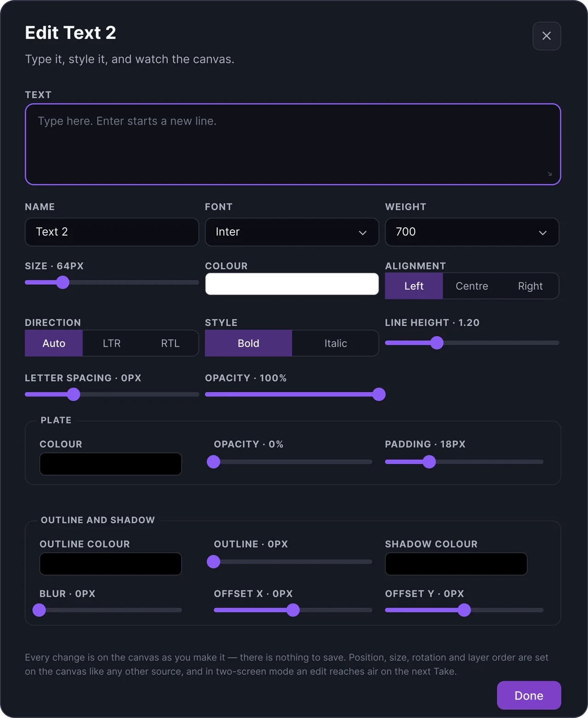This screenshot has width=588, height=718.
Task: Close the Edit Text 2 dialog
Action: 547,36
